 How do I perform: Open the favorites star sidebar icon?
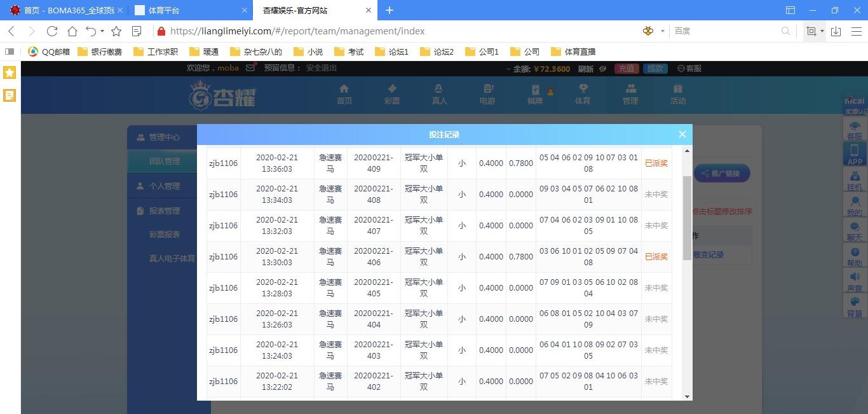click(10, 72)
